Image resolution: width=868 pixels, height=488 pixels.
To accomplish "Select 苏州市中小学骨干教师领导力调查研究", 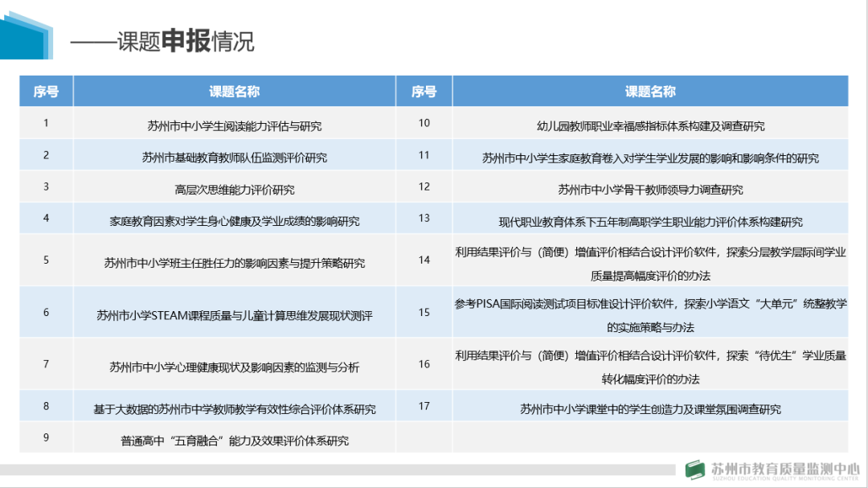I will pos(650,190).
